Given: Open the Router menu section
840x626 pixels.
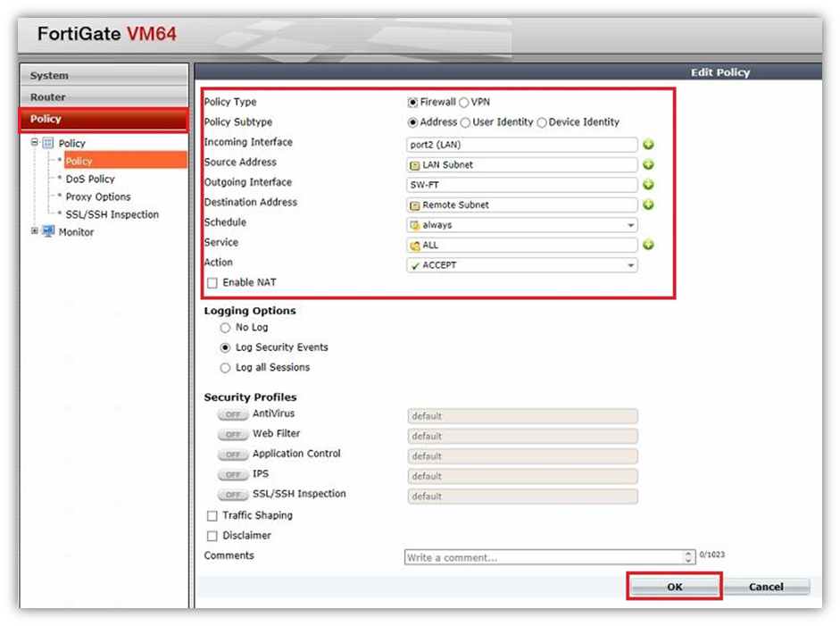Looking at the screenshot, I should (x=104, y=97).
